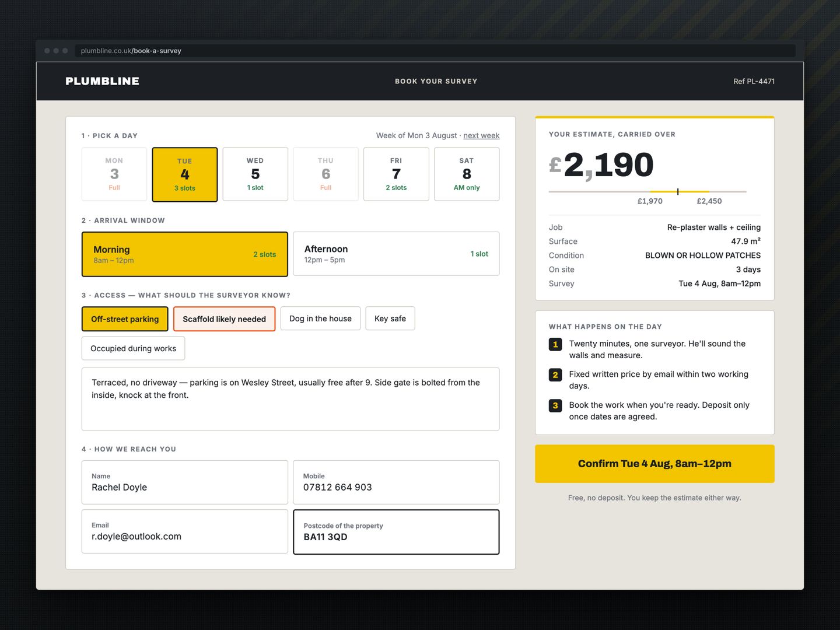The image size is (840, 630).
Task: Select Saturday 8 AM only
Action: pos(467,174)
